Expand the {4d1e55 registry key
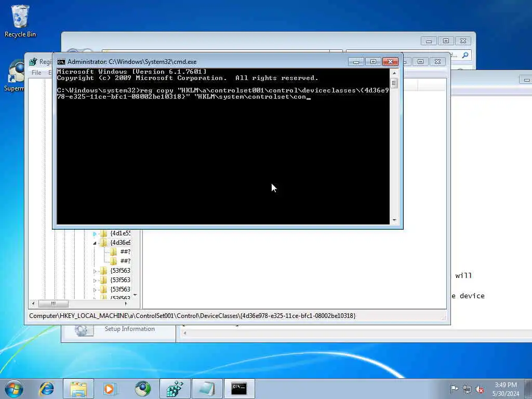Screen dimensions: 532x399 tap(95, 233)
